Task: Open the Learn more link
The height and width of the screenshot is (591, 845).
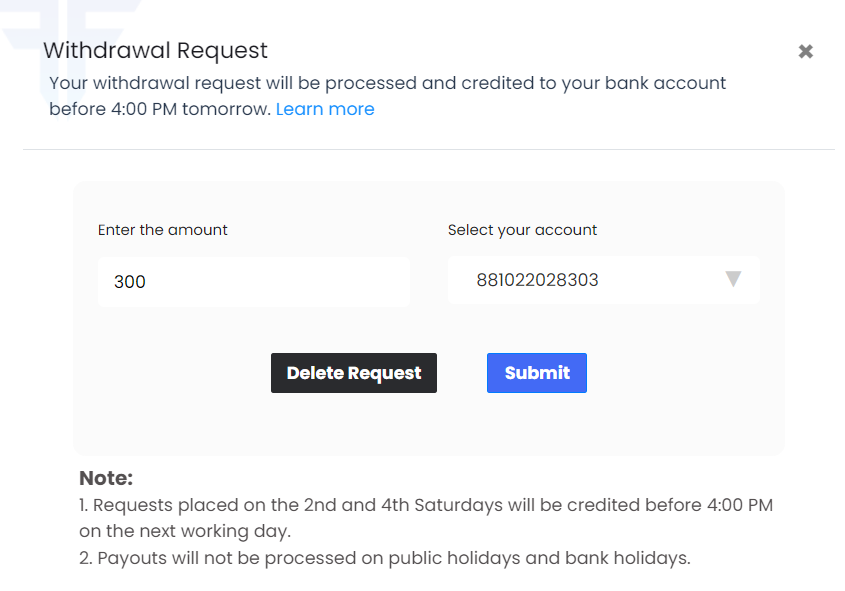Action: [x=325, y=109]
